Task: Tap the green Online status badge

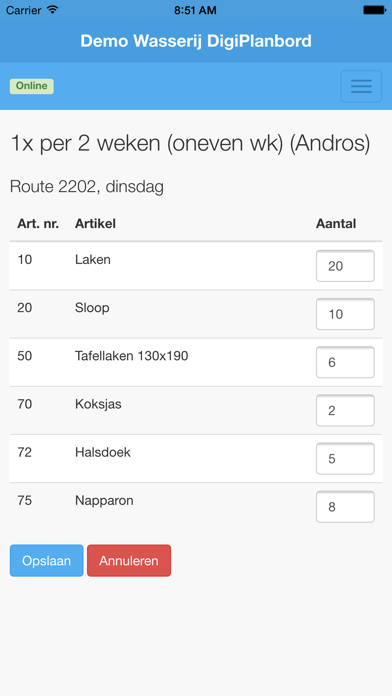Action: point(32,86)
